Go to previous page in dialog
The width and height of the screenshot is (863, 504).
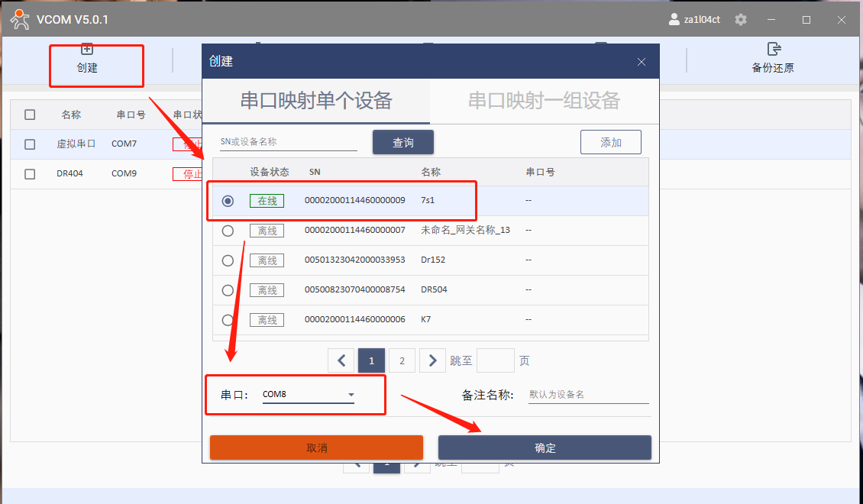click(341, 360)
